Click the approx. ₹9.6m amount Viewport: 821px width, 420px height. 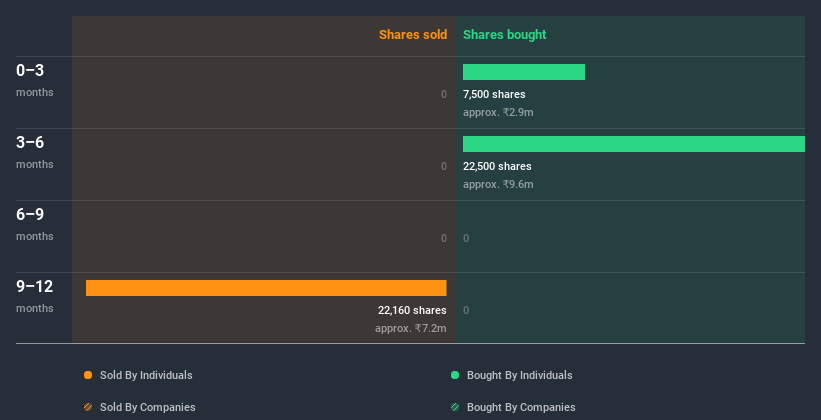click(x=498, y=184)
